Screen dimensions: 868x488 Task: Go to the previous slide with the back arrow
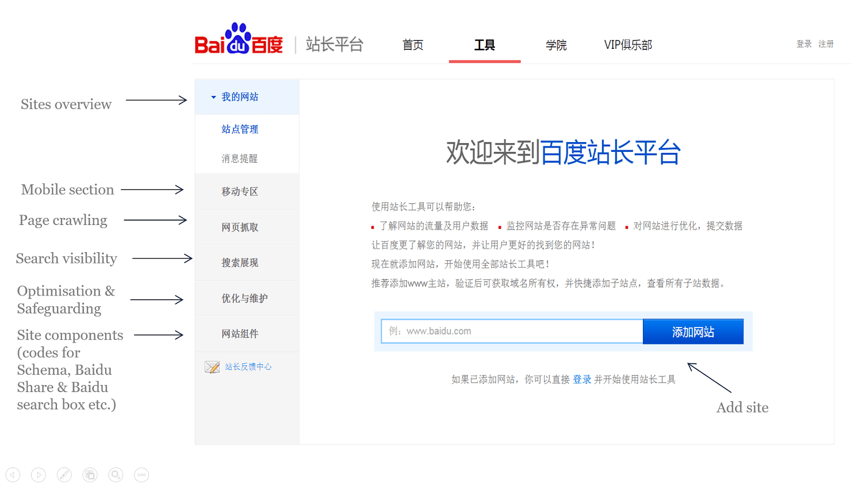[x=13, y=475]
